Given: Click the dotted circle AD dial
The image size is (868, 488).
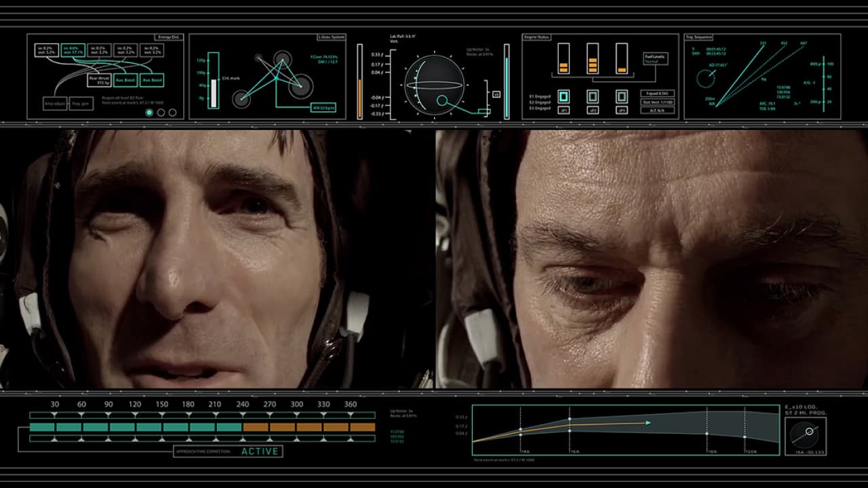Looking at the screenshot, I should point(706,79).
